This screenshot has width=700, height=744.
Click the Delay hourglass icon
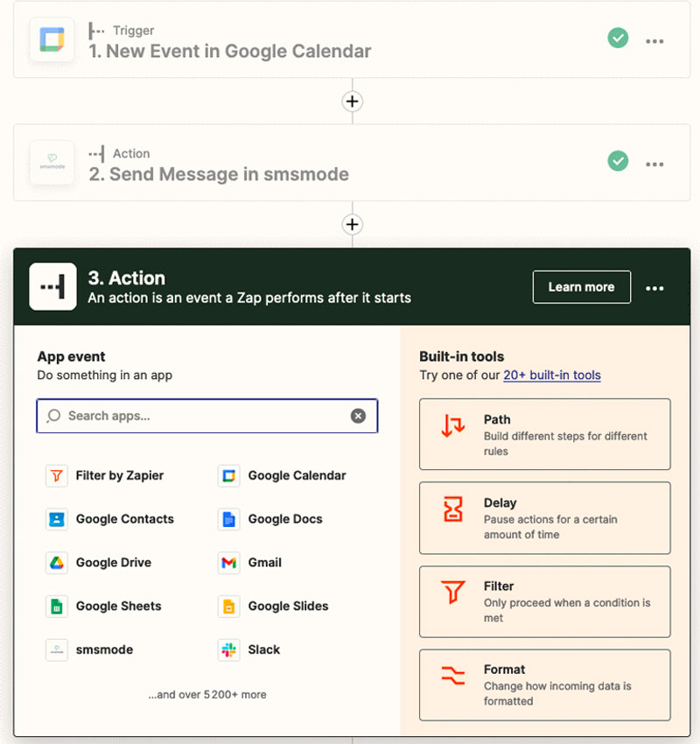click(x=453, y=509)
